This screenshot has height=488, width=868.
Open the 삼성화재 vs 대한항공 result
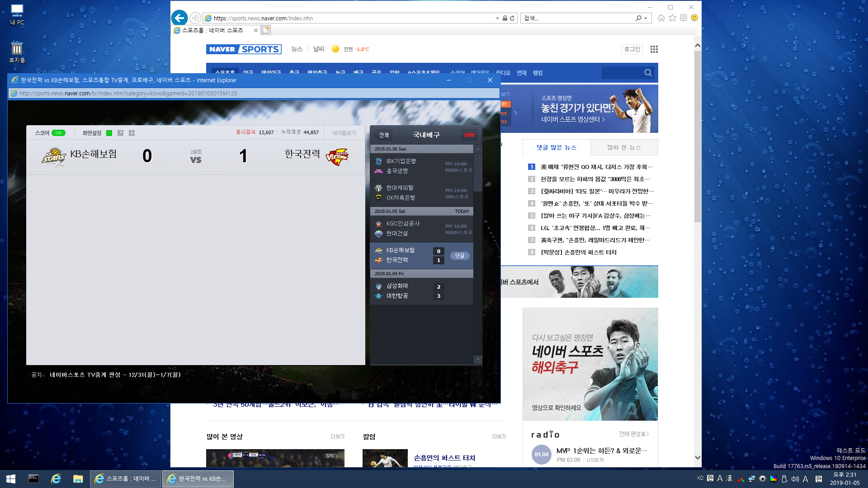pyautogui.click(x=421, y=291)
